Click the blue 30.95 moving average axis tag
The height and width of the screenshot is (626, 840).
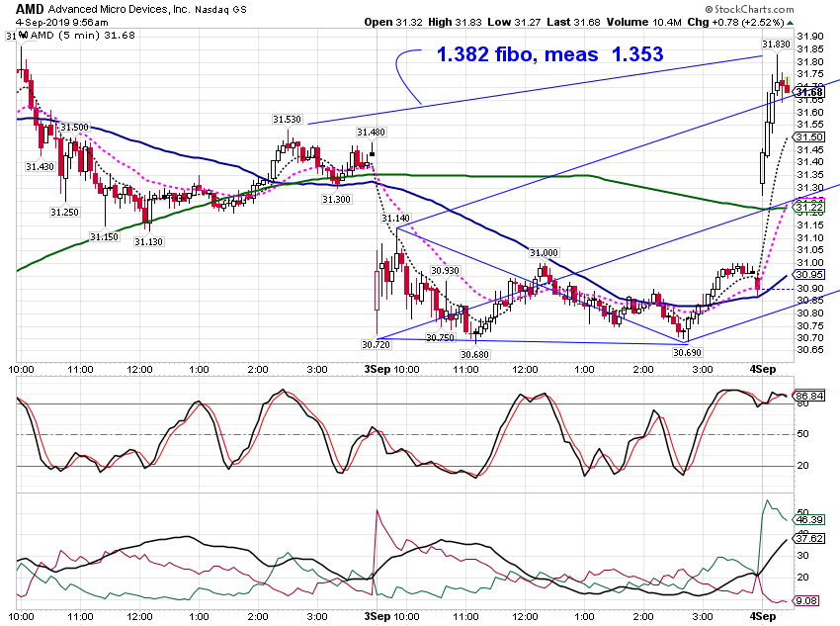[x=808, y=274]
